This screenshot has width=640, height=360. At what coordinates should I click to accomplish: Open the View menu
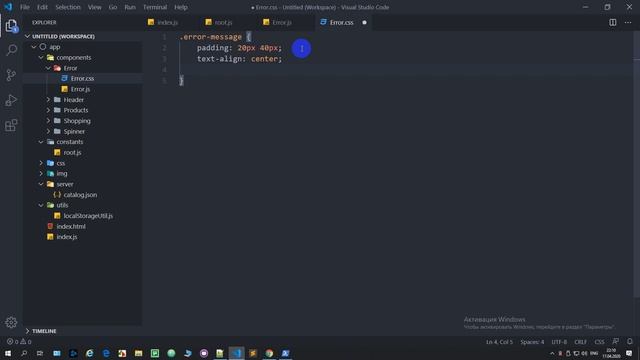point(94,7)
